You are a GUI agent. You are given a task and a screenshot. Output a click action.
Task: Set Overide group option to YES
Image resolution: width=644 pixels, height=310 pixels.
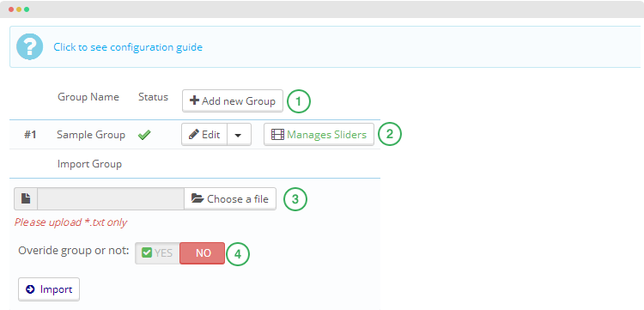pos(157,253)
